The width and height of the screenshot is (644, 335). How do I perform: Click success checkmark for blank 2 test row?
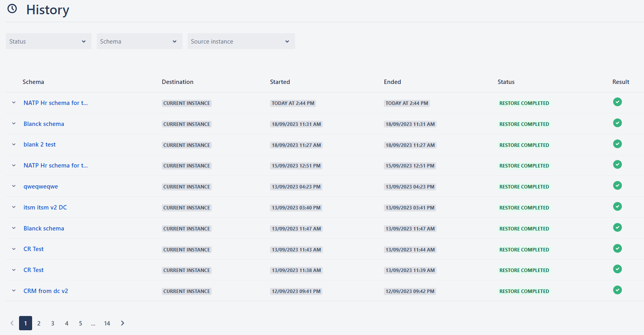point(617,144)
